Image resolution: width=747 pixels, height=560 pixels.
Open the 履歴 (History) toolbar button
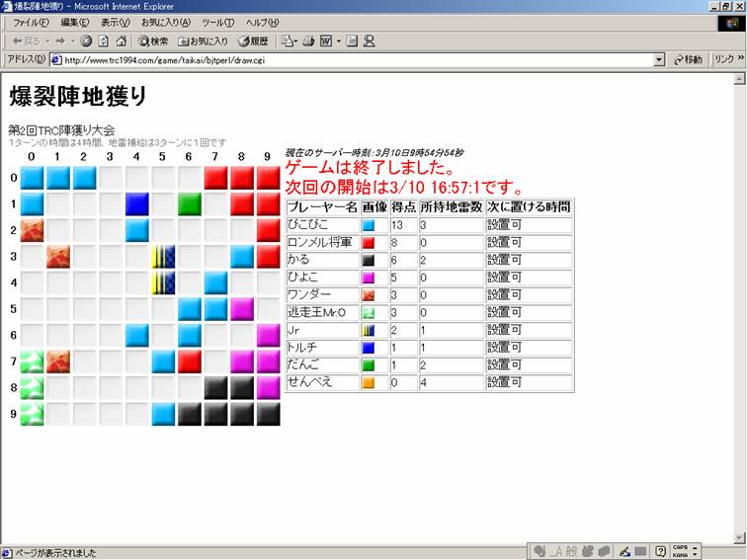coord(253,41)
